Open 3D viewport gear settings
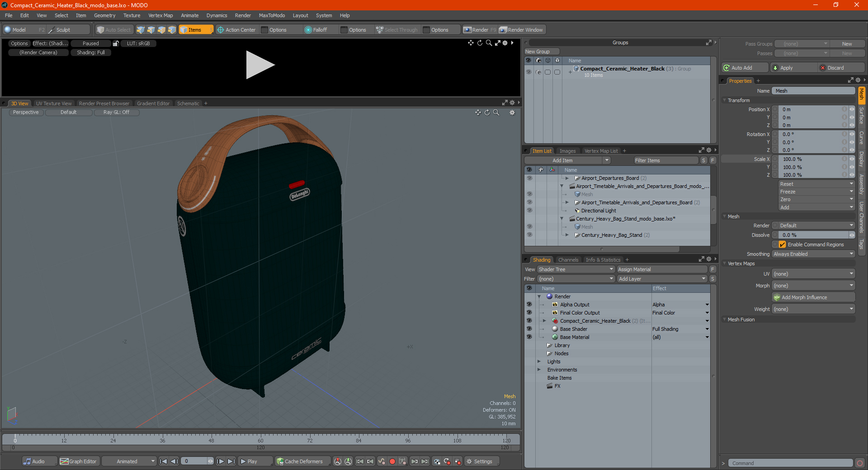The height and width of the screenshot is (470, 868). pyautogui.click(x=512, y=113)
